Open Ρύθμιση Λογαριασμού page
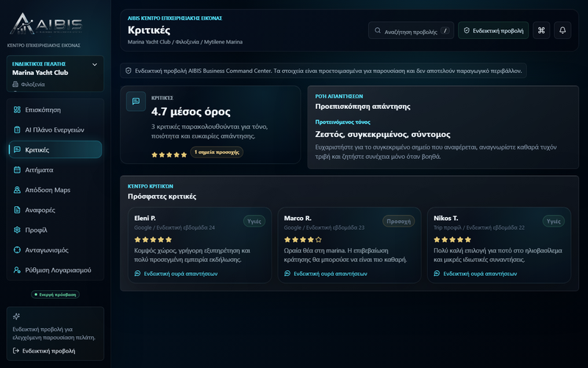This screenshot has width=588, height=368. (55, 269)
